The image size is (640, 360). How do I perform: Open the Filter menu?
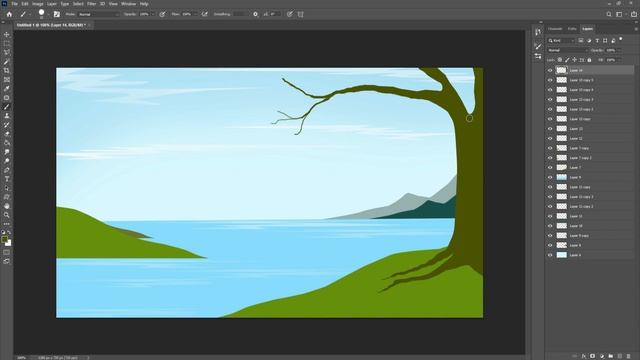pyautogui.click(x=91, y=4)
